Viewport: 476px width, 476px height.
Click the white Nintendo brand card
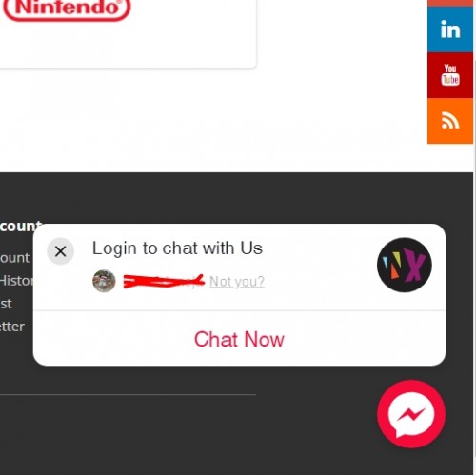tap(127, 33)
